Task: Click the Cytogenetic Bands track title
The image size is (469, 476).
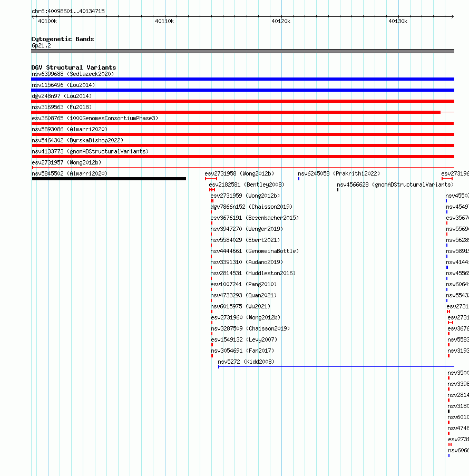Action: pyautogui.click(x=63, y=39)
